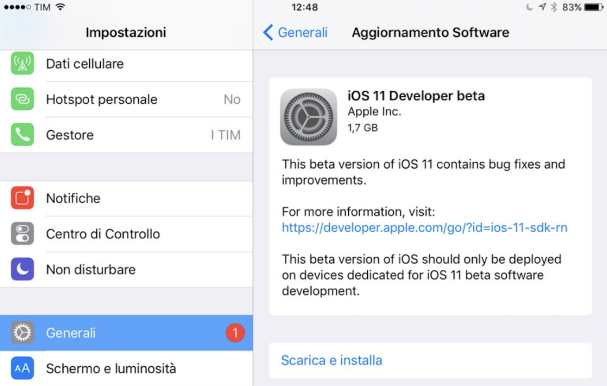Screen dimensions: 607x386
Task: Tap the red Notifiche icon
Action: point(22,198)
